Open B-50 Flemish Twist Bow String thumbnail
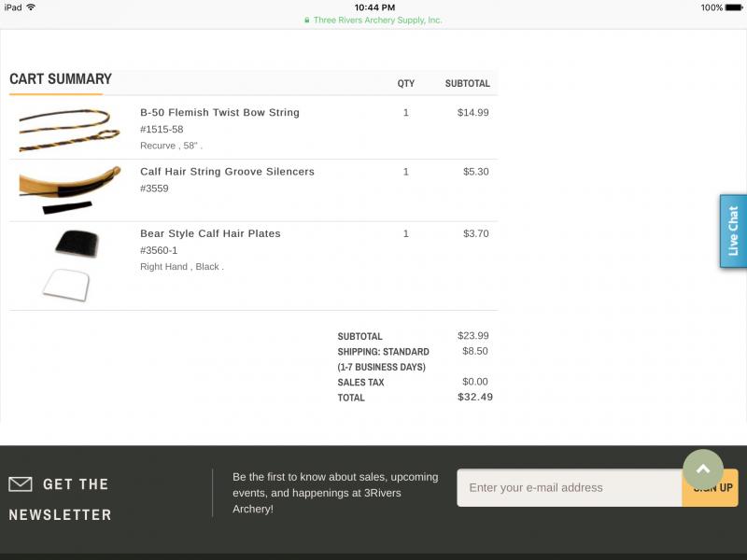This screenshot has width=747, height=560. [x=69, y=130]
